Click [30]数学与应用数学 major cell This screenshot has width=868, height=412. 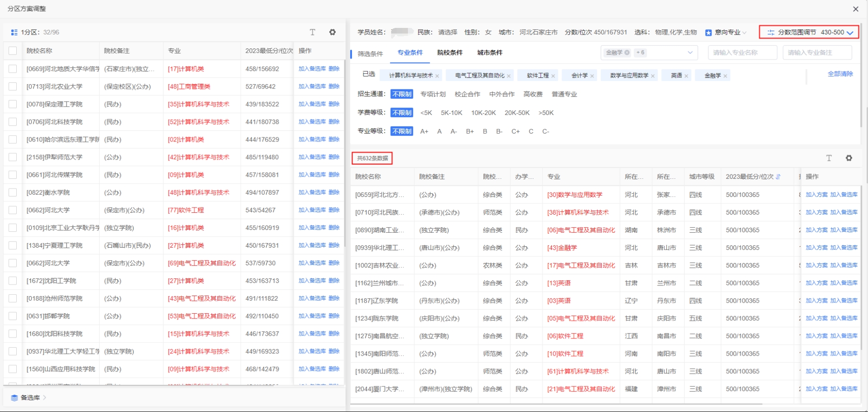575,195
